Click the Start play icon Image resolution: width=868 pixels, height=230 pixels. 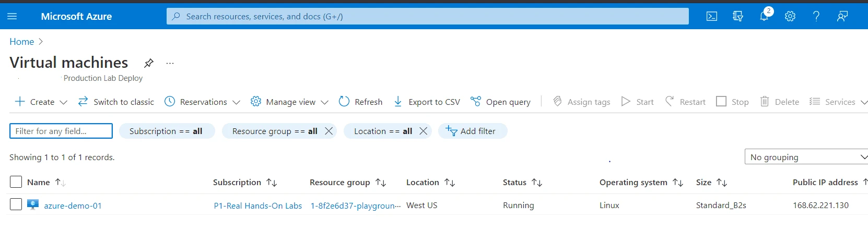[x=626, y=101]
